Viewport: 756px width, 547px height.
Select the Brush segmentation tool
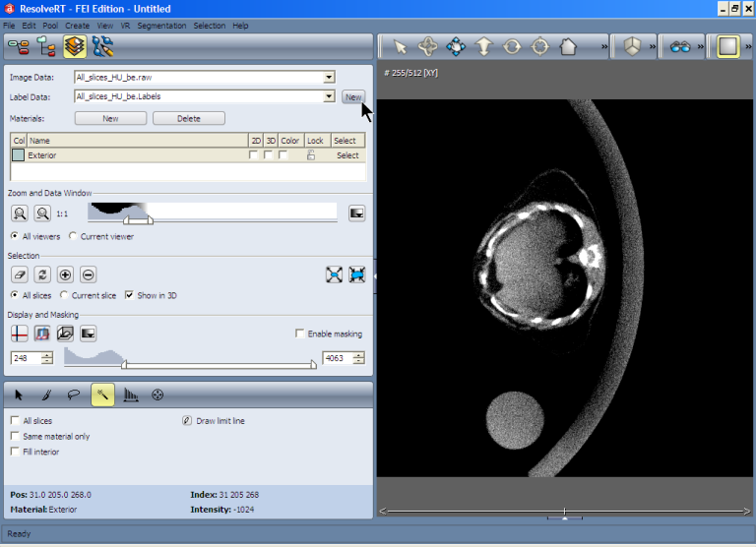45,395
